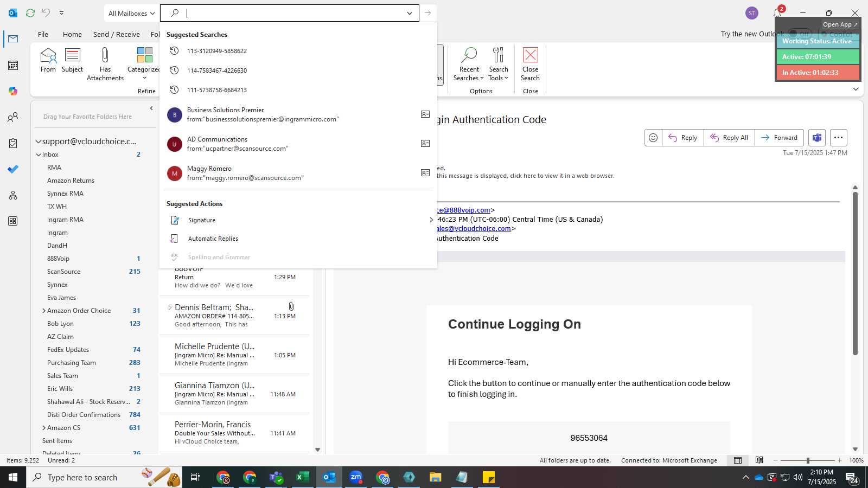Select AD Communications suggested search

298,144
